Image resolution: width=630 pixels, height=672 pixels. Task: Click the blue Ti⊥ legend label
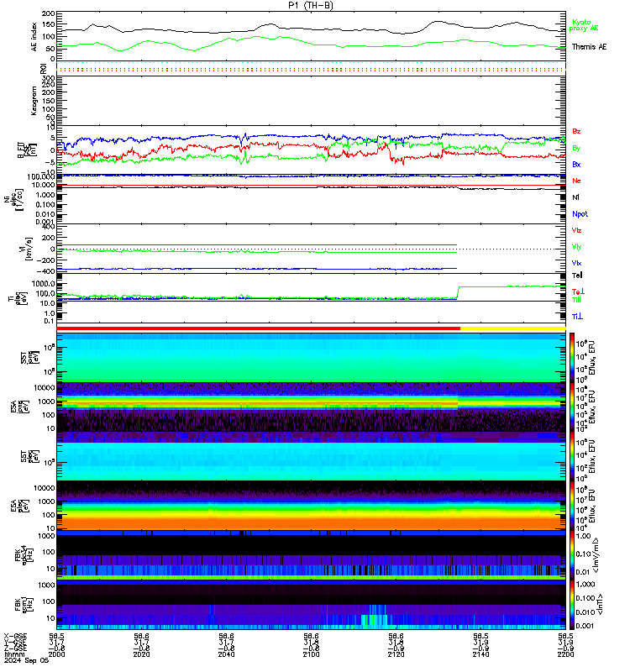coord(577,317)
